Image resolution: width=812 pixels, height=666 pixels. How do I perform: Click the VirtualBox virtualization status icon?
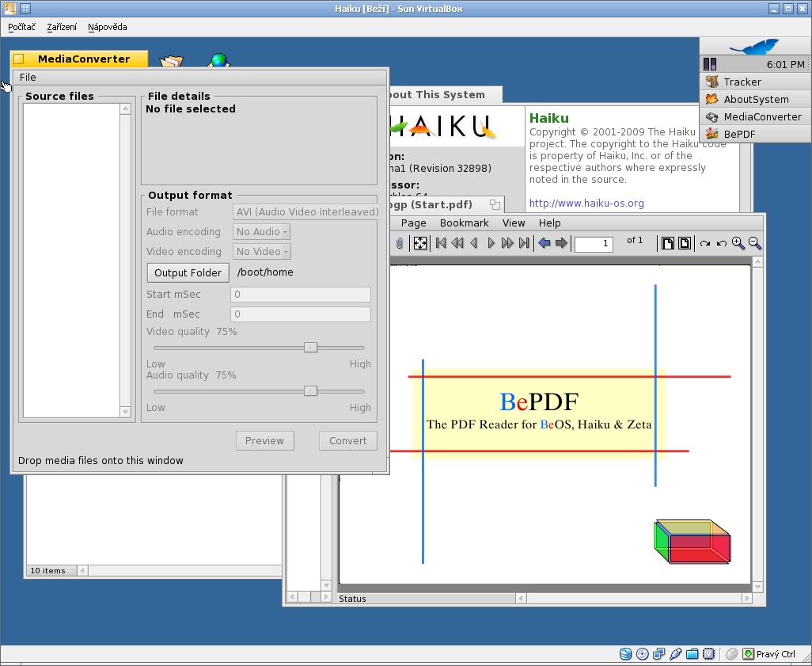(708, 654)
